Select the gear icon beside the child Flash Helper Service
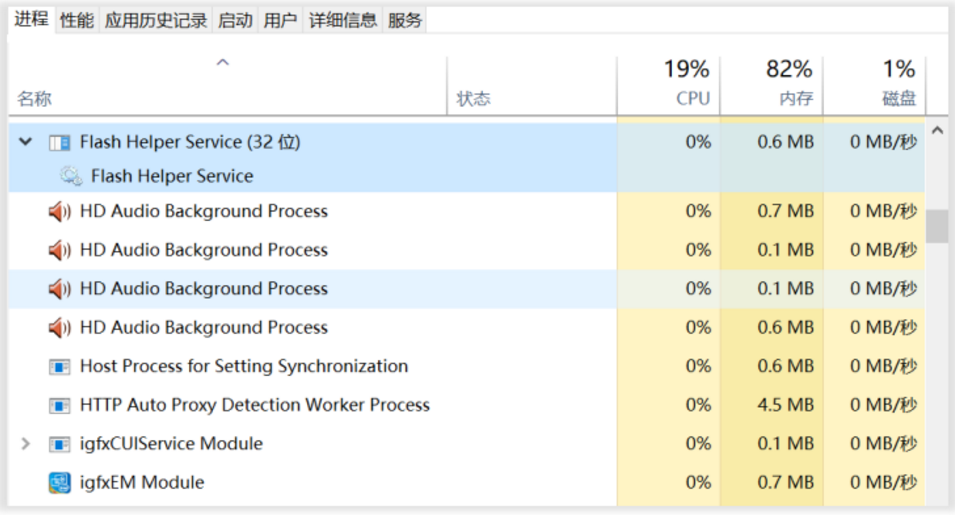The height and width of the screenshot is (515, 955). [70, 177]
